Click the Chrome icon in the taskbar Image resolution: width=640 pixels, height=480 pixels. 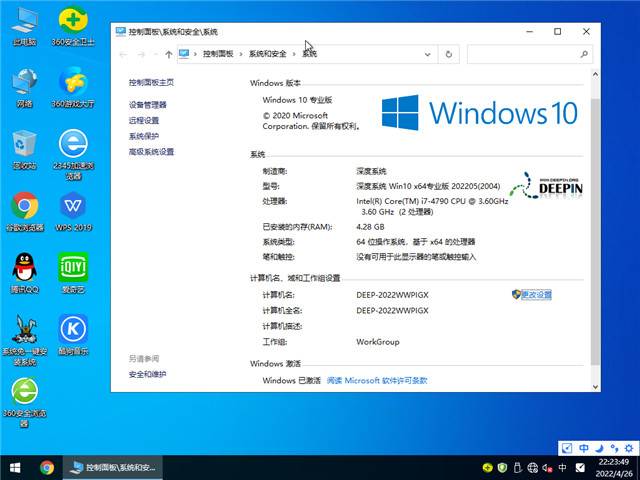[x=47, y=467]
